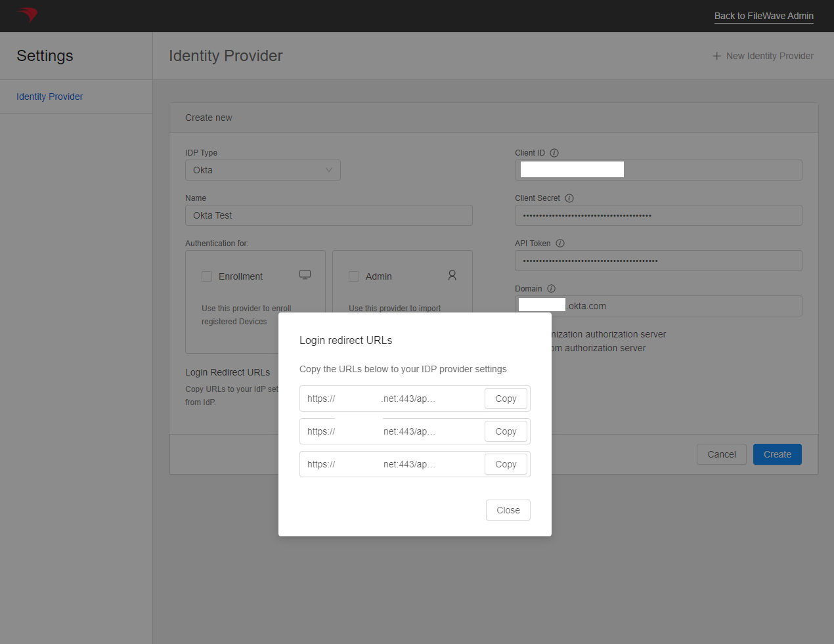The image size is (834, 644).
Task: Click the Domain field ending in okta.com
Action: pyautogui.click(x=659, y=306)
